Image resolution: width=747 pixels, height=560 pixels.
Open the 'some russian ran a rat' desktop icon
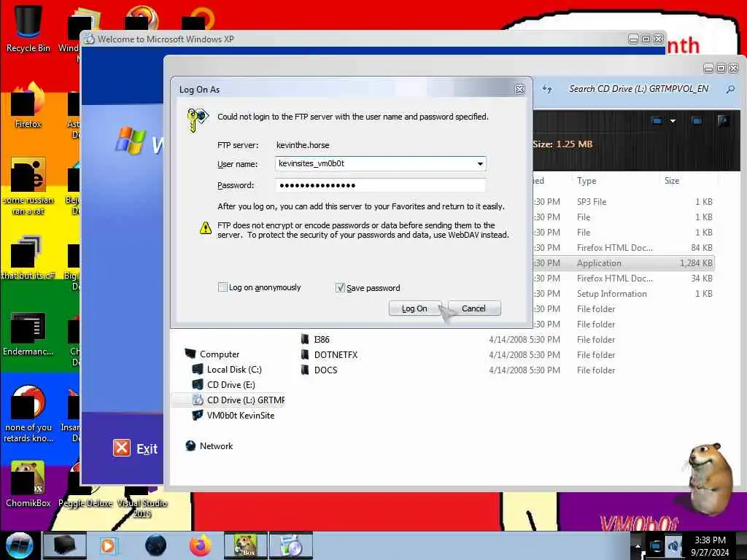coord(28,186)
